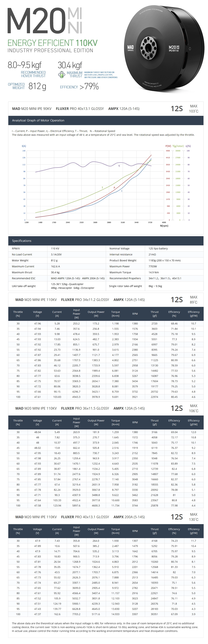Click the MAX 89°C temperature badge
Screen dimensions: 208x644
194,299
